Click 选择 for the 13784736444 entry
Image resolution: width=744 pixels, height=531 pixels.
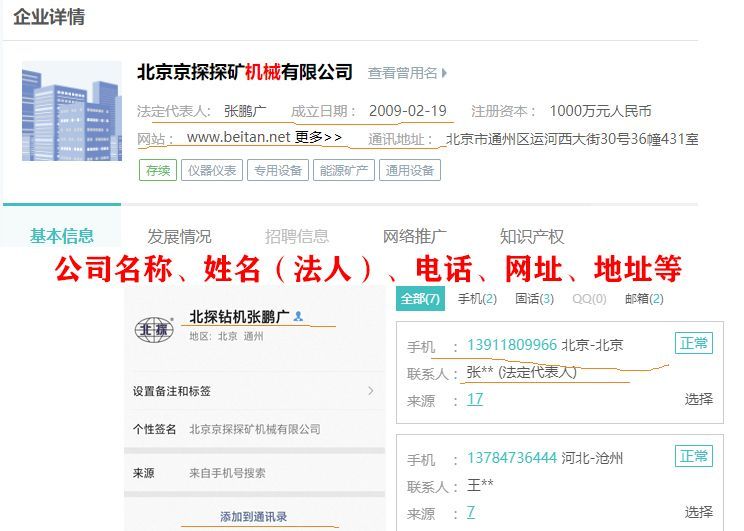click(x=698, y=512)
